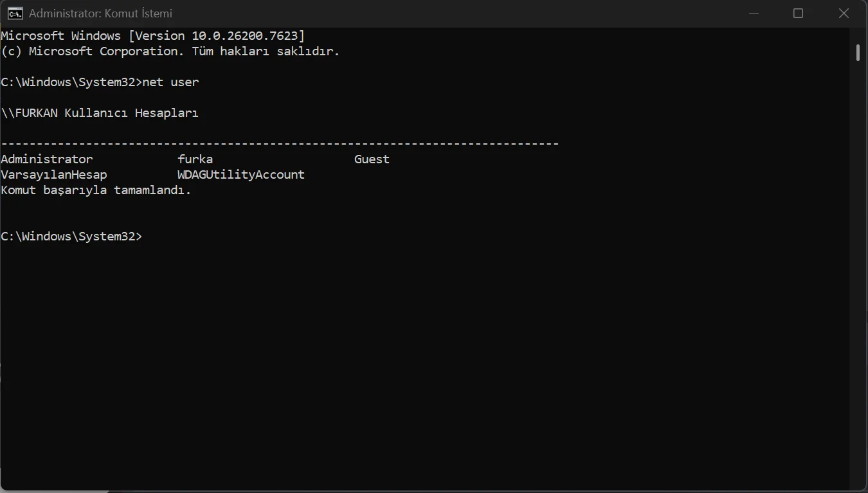Click empty scrollbar track below the thumb
Image resolution: width=868 pixels, height=493 pixels.
click(x=858, y=289)
